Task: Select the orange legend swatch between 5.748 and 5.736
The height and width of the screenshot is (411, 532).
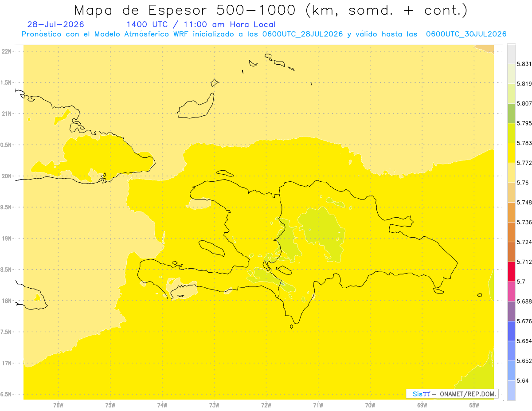Action: 511,212
